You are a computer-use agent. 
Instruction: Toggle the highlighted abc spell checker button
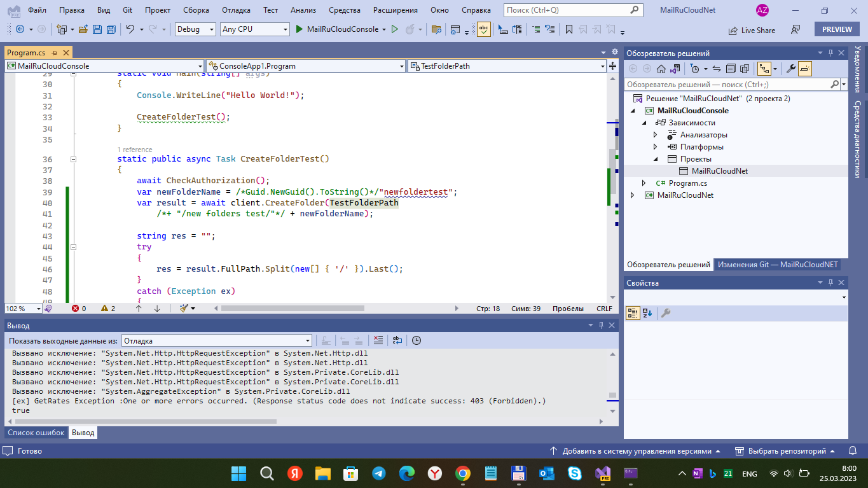[483, 29]
